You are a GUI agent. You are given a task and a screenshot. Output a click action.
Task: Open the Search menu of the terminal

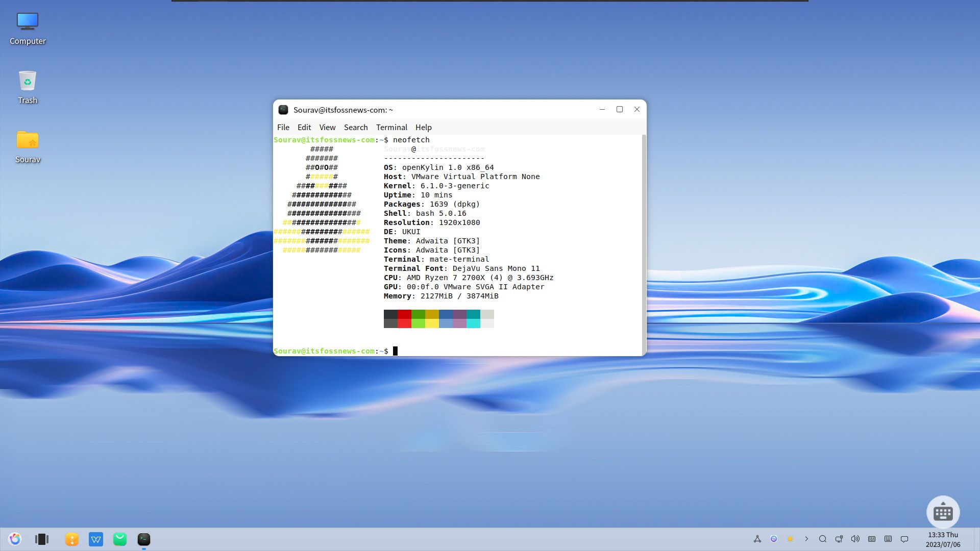click(x=355, y=127)
